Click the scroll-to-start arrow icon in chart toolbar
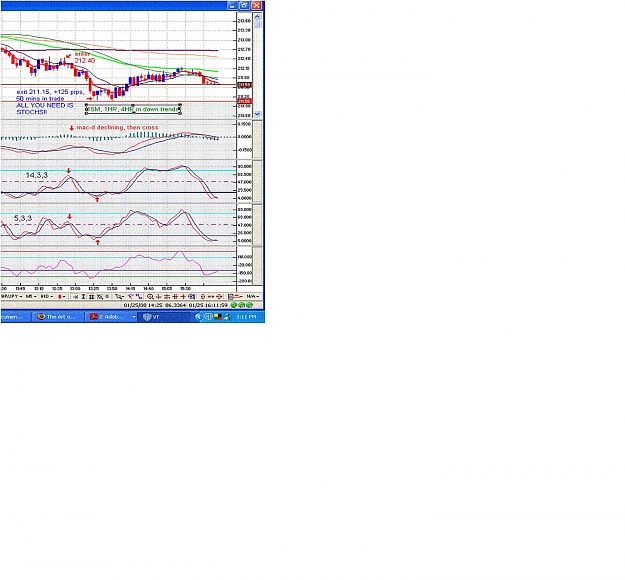Image resolution: width=625 pixels, height=580 pixels. (75, 297)
